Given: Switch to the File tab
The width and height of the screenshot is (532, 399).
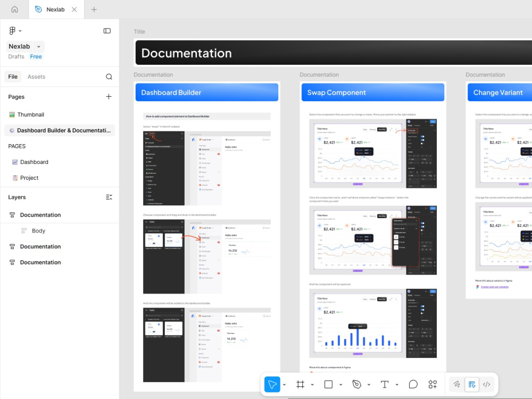Looking at the screenshot, I should click(13, 77).
